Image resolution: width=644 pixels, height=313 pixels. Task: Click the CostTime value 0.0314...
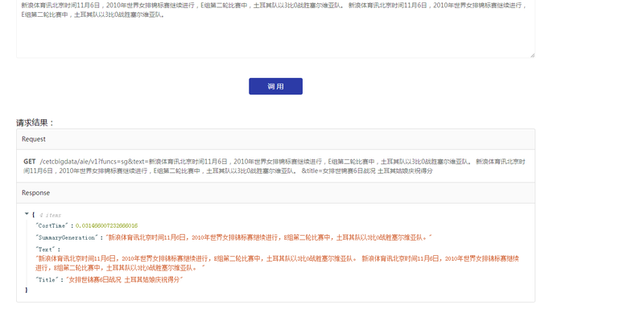(x=107, y=226)
